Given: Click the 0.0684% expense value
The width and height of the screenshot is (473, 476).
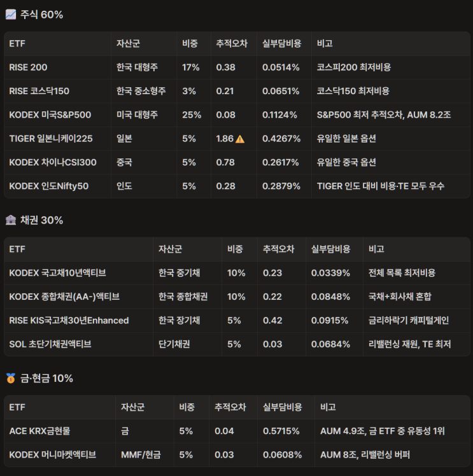Looking at the screenshot, I should click(x=330, y=344).
